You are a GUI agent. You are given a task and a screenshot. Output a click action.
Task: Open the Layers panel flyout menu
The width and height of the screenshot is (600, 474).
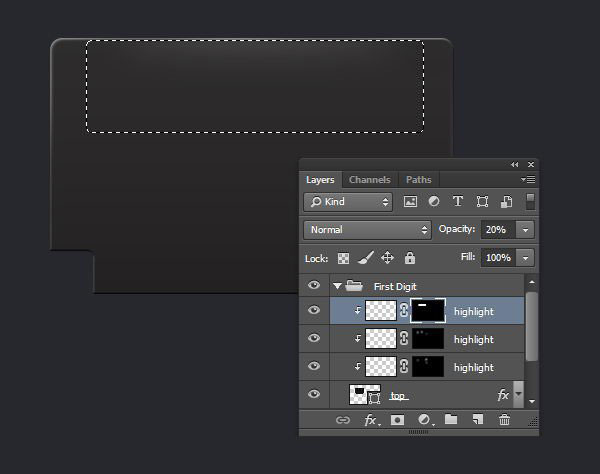pos(528,179)
